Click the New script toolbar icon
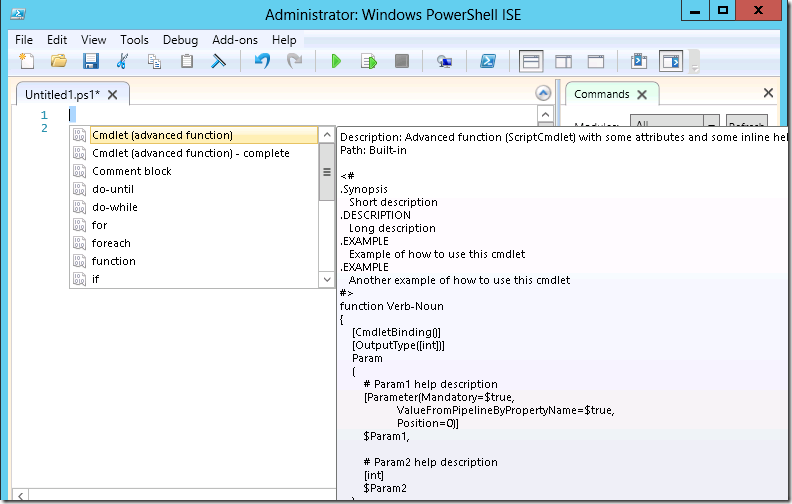 26,61
